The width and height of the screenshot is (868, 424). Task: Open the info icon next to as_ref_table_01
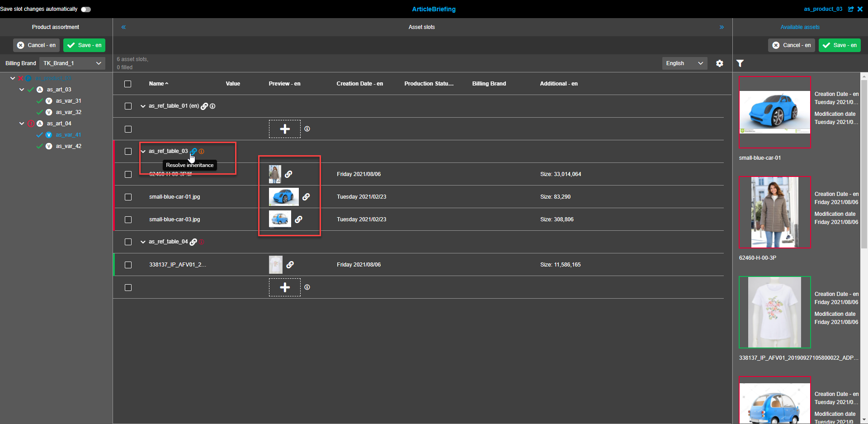click(x=212, y=106)
